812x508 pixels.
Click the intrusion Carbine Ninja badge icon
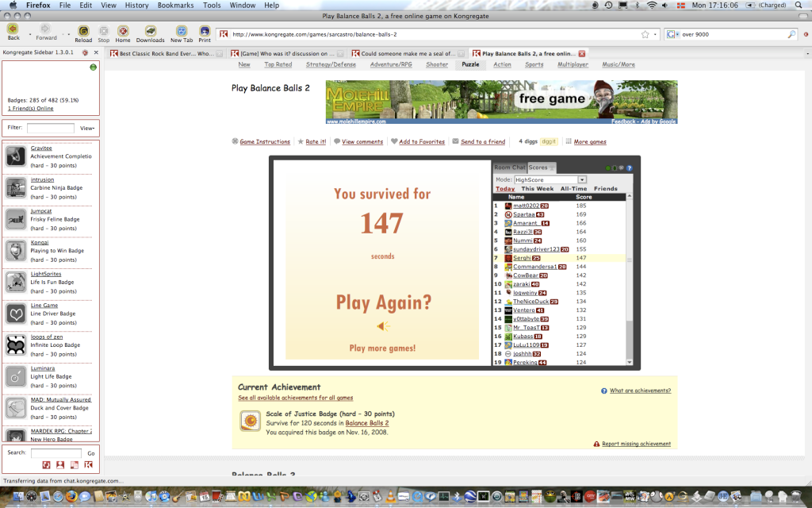16,187
